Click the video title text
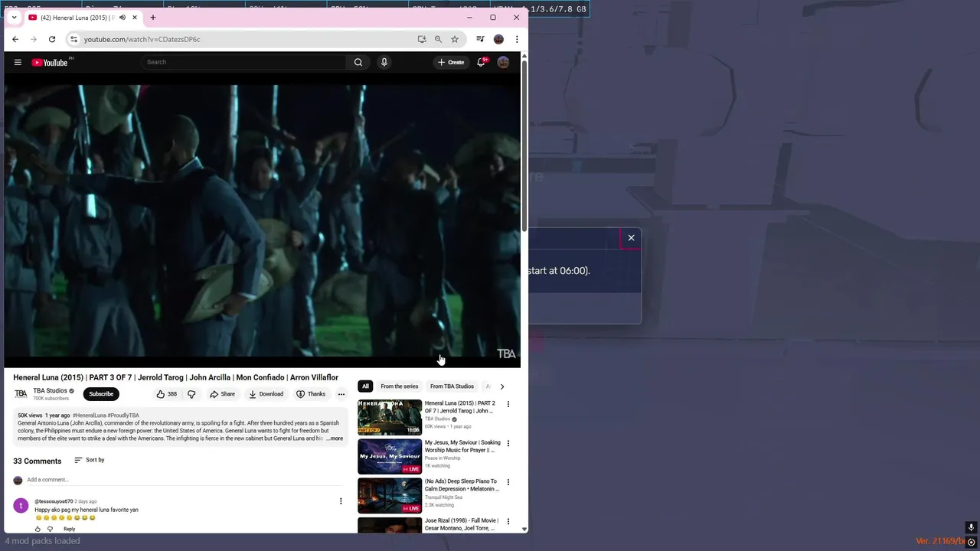The height and width of the screenshot is (551, 980). click(x=175, y=377)
